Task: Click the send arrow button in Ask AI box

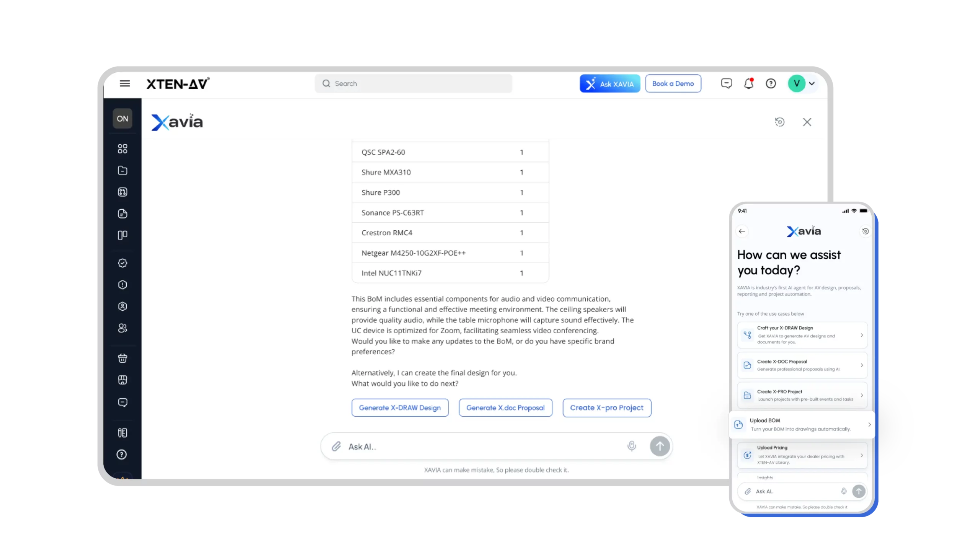Action: [x=660, y=446]
